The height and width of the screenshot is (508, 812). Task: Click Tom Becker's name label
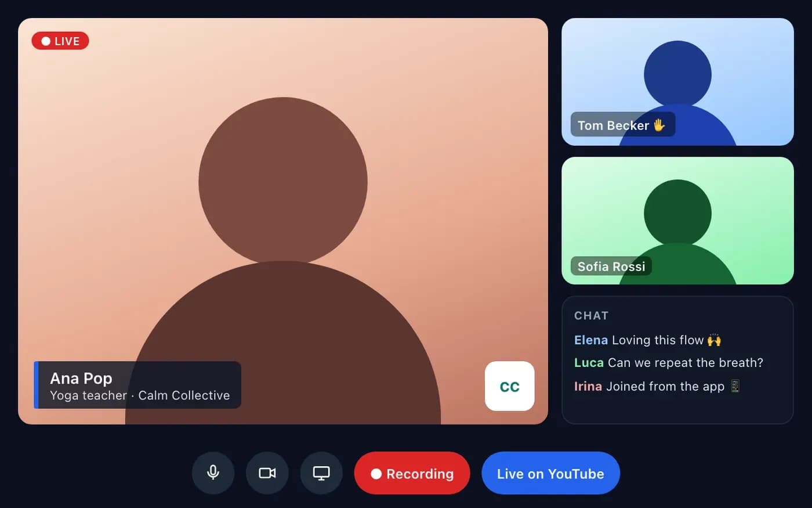pos(623,125)
